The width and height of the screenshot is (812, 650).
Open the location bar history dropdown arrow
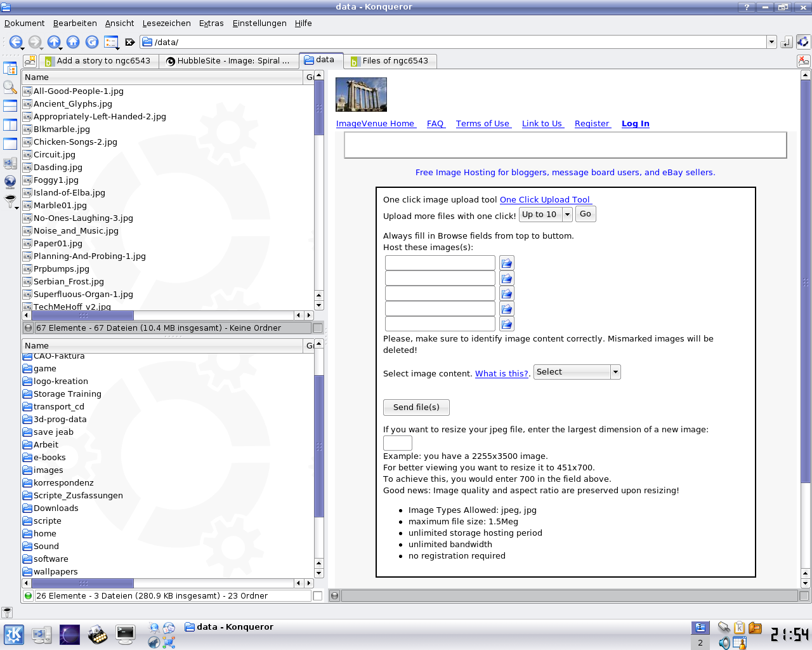click(x=771, y=42)
